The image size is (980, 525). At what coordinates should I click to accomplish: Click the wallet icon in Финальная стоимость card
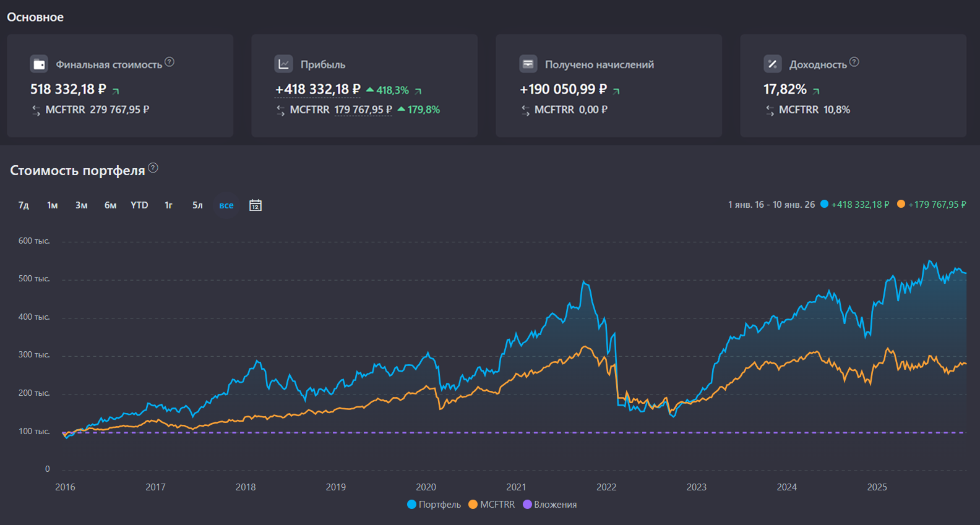point(39,64)
